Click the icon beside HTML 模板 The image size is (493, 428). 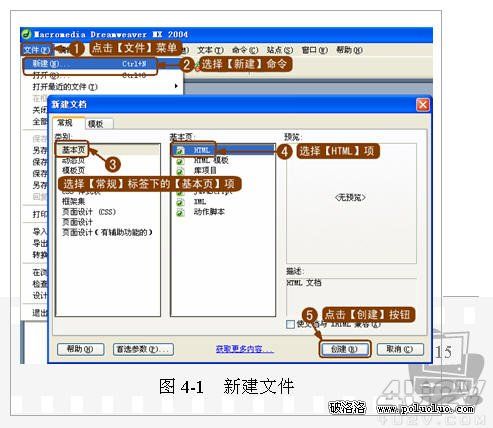(x=180, y=161)
